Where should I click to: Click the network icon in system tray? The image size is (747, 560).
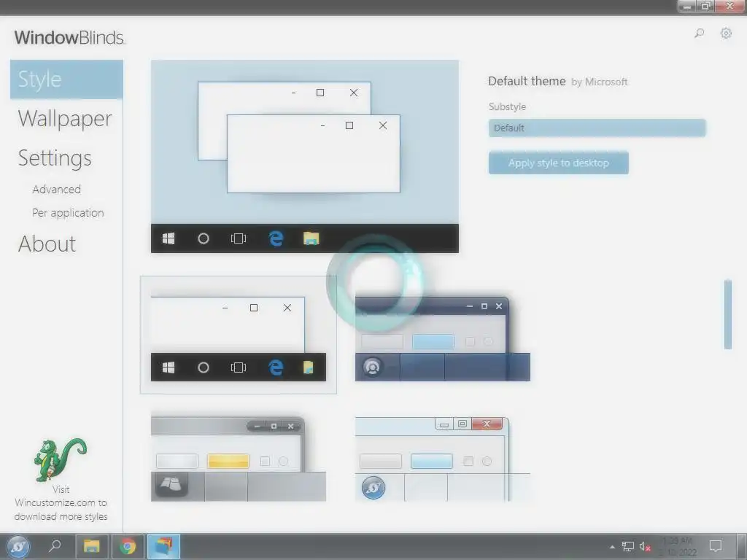628,547
